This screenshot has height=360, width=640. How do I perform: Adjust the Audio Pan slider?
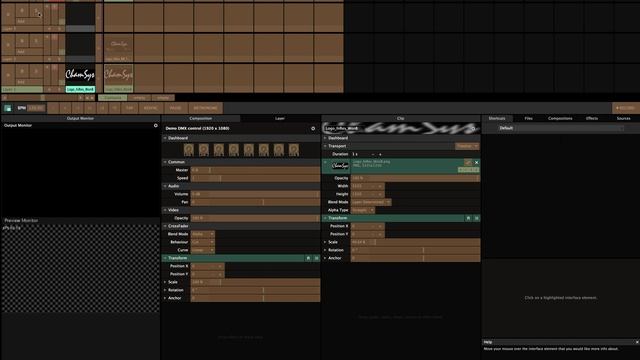[256, 202]
